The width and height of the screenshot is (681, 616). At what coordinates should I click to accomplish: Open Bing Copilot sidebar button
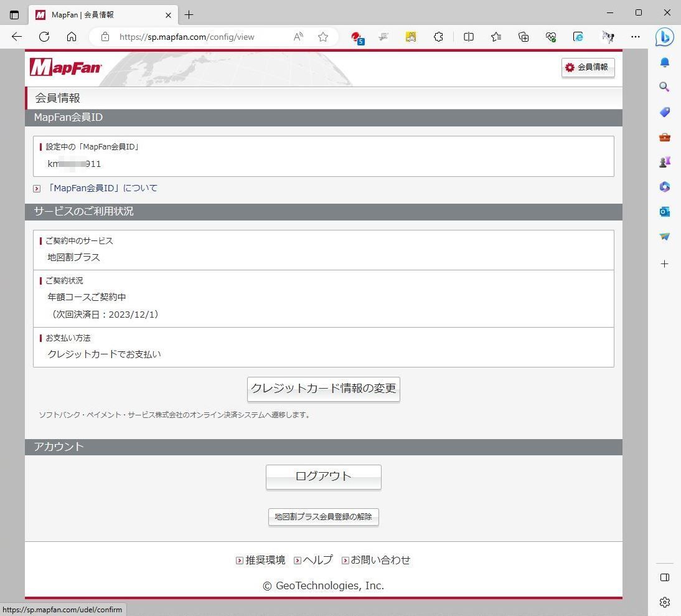664,37
